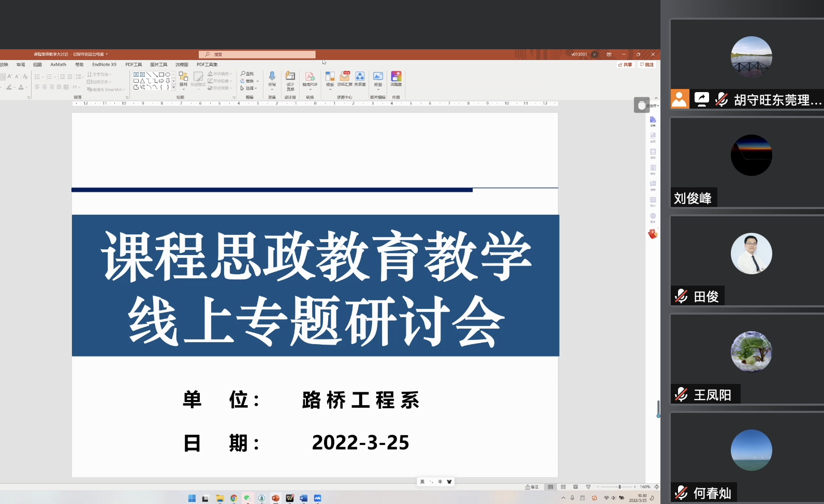Viewport: 824px width, 504px height.
Task: Click the 修图 picture editing icon
Action: click(378, 79)
